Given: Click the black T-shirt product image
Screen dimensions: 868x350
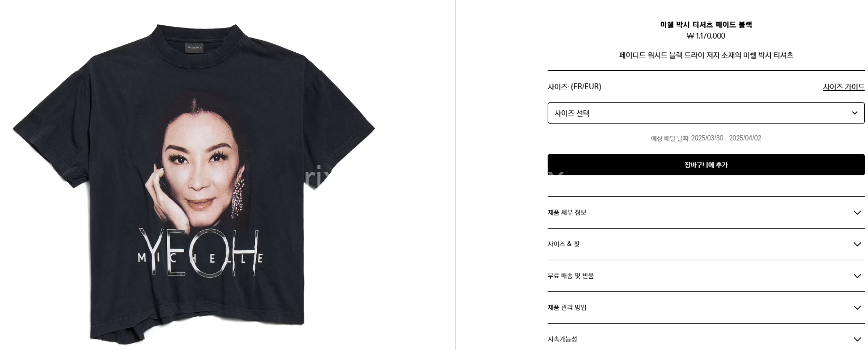Looking at the screenshot, I should tap(193, 183).
